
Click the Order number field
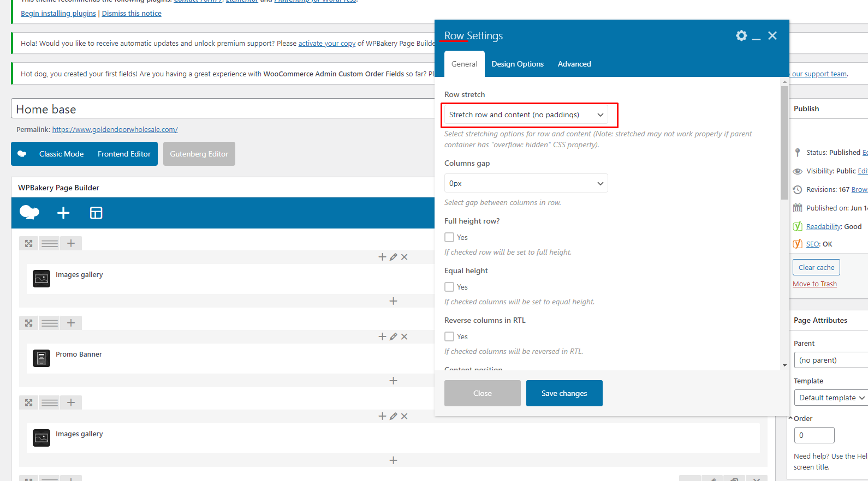(x=814, y=435)
